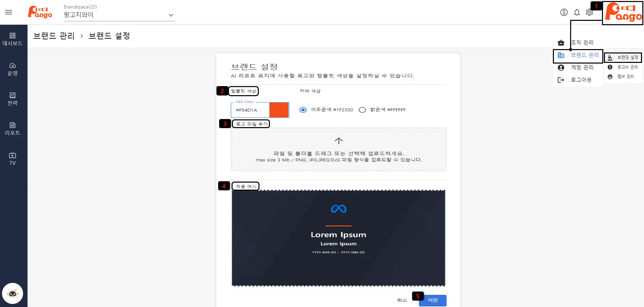Open the chatbot robot assistant icon
The height and width of the screenshot is (307, 644).
coord(12,293)
